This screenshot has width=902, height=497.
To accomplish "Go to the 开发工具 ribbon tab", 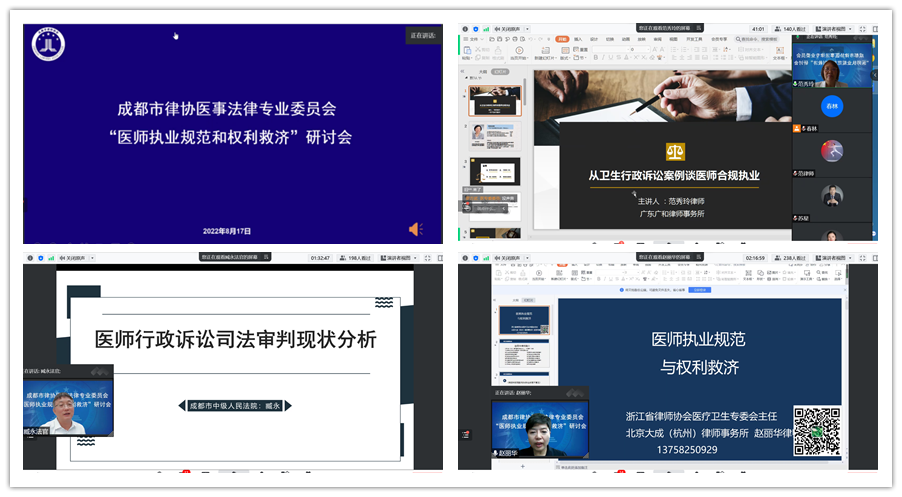I will click(x=694, y=39).
